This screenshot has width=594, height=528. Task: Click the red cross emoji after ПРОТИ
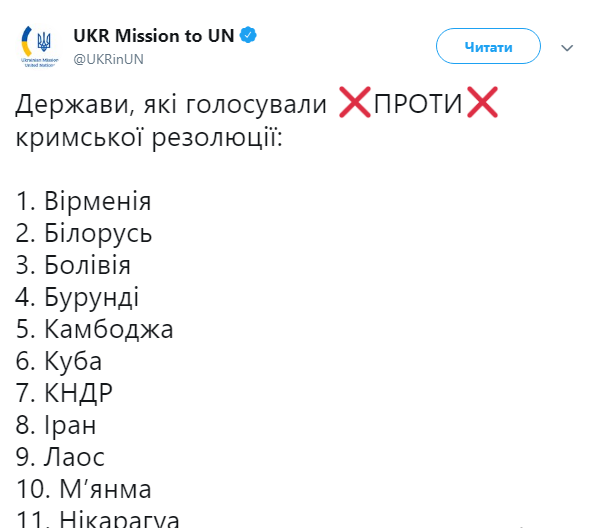click(x=482, y=102)
